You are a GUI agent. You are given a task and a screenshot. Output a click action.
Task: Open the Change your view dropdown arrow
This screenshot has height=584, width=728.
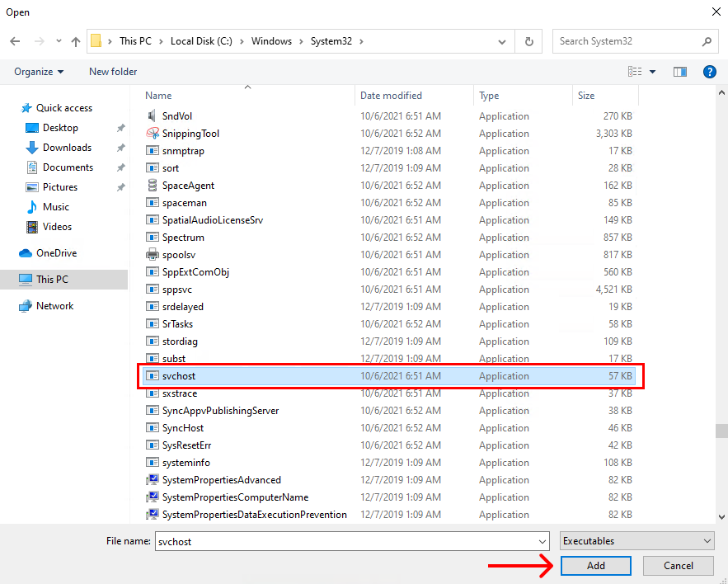(x=653, y=72)
